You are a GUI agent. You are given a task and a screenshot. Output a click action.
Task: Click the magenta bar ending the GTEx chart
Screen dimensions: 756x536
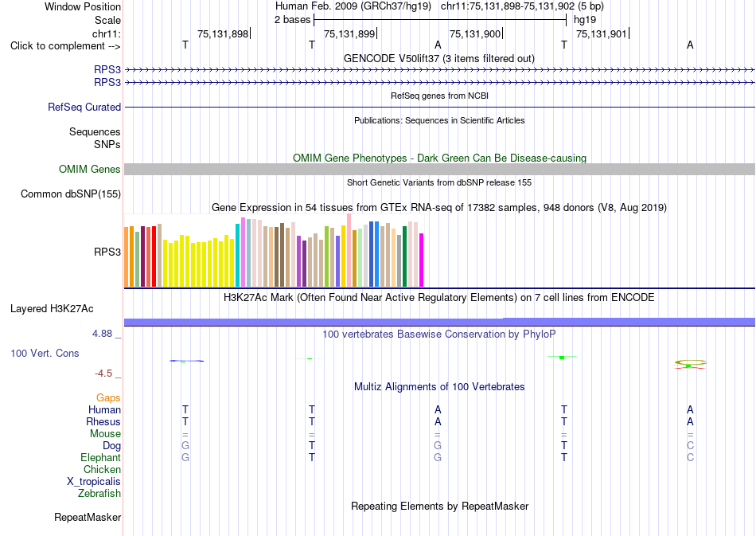tap(422, 260)
